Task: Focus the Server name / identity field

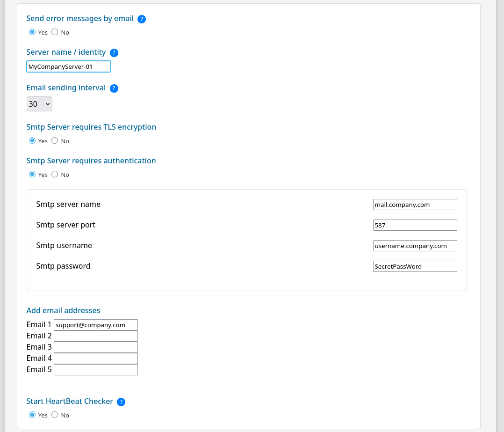Action: pyautogui.click(x=69, y=66)
